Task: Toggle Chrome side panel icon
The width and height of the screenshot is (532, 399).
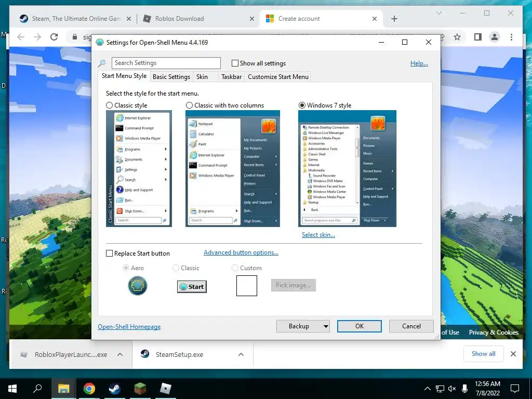Action: pyautogui.click(x=478, y=37)
